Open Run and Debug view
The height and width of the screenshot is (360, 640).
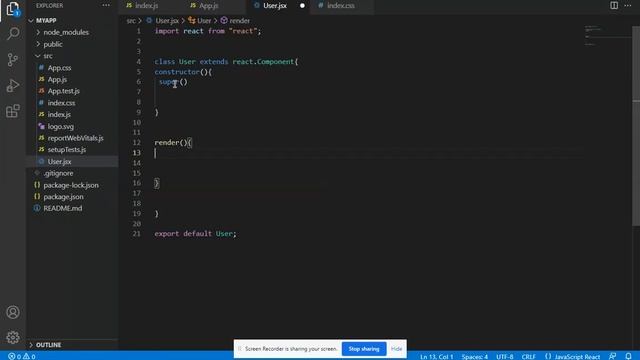click(x=13, y=85)
